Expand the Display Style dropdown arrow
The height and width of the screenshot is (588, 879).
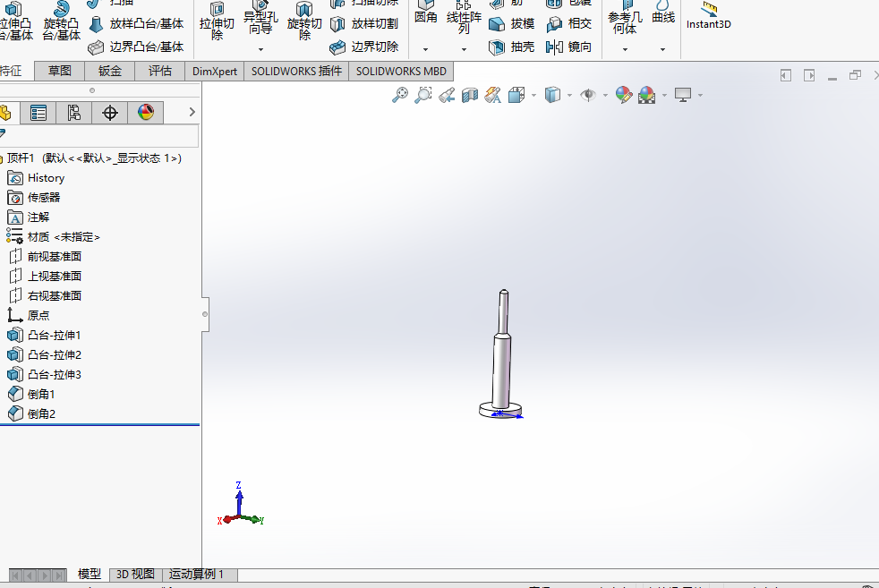click(x=569, y=95)
